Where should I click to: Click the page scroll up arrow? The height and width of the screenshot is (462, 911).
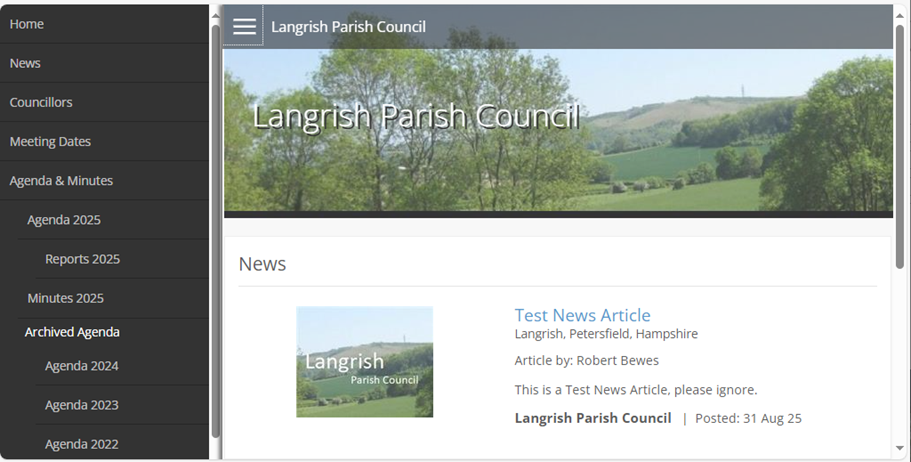tap(900, 12)
